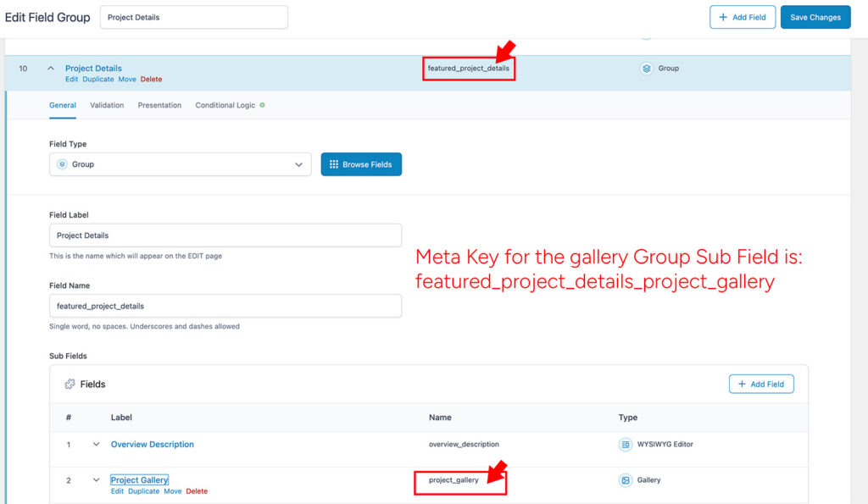This screenshot has height=504, width=868.
Task: Click the Group type icon on the Project Details row
Action: coord(648,68)
